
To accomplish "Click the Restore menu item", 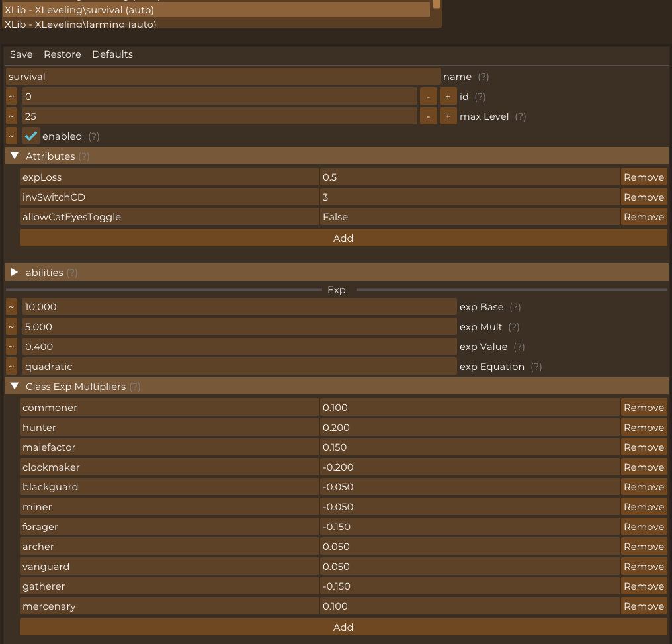I will click(x=63, y=54).
